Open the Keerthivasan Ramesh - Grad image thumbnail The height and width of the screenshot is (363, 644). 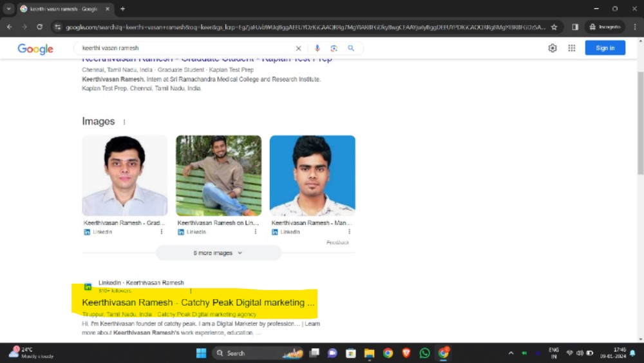click(x=125, y=175)
